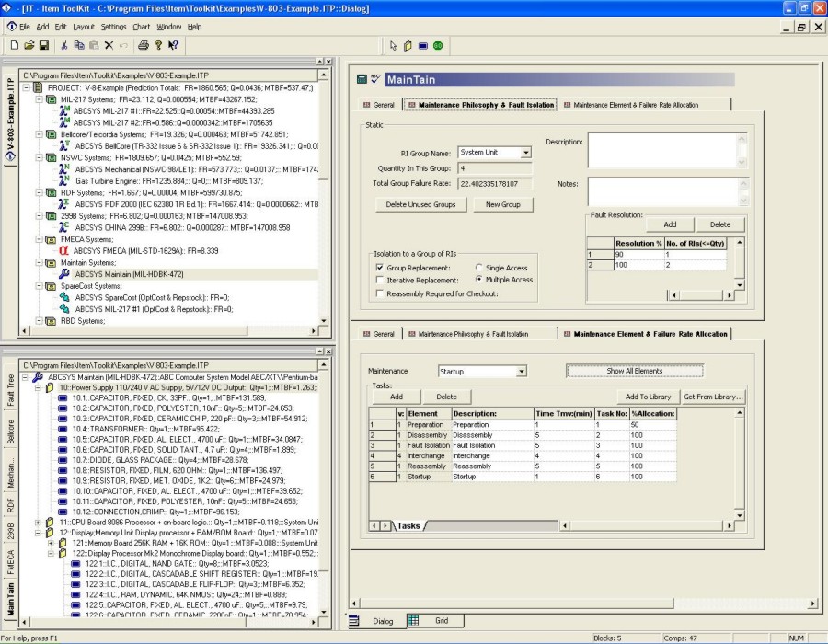Click the green circle toolbar icon

pyautogui.click(x=438, y=46)
